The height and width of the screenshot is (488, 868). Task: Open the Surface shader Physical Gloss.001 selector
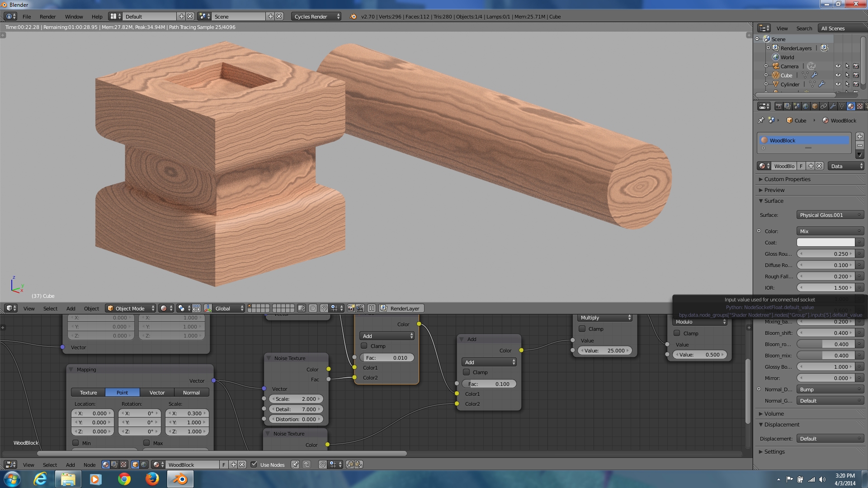coord(830,215)
